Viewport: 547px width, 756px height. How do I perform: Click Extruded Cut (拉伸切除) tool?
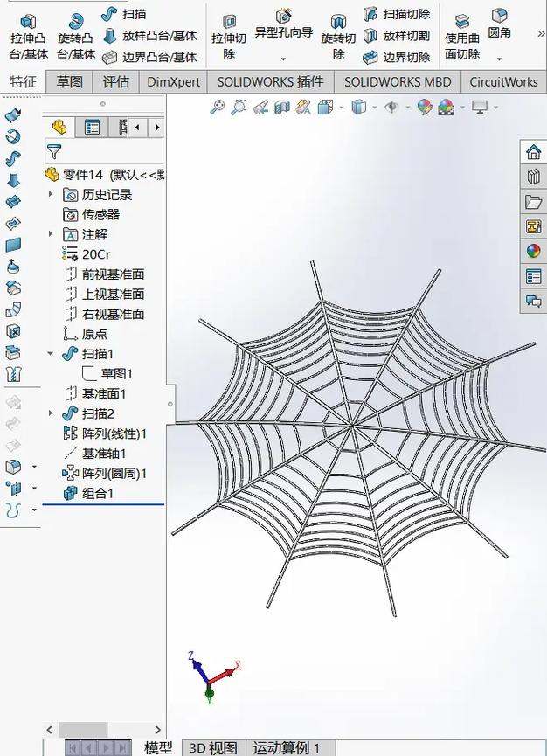(229, 37)
